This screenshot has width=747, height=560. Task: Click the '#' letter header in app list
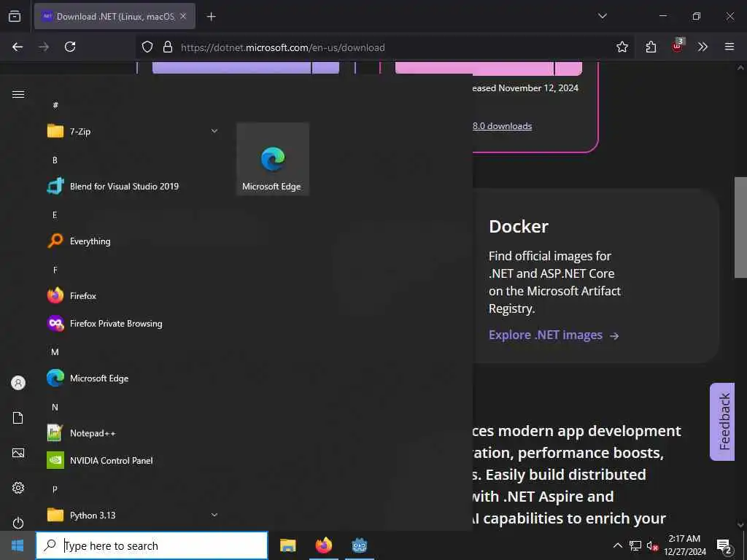tap(55, 105)
